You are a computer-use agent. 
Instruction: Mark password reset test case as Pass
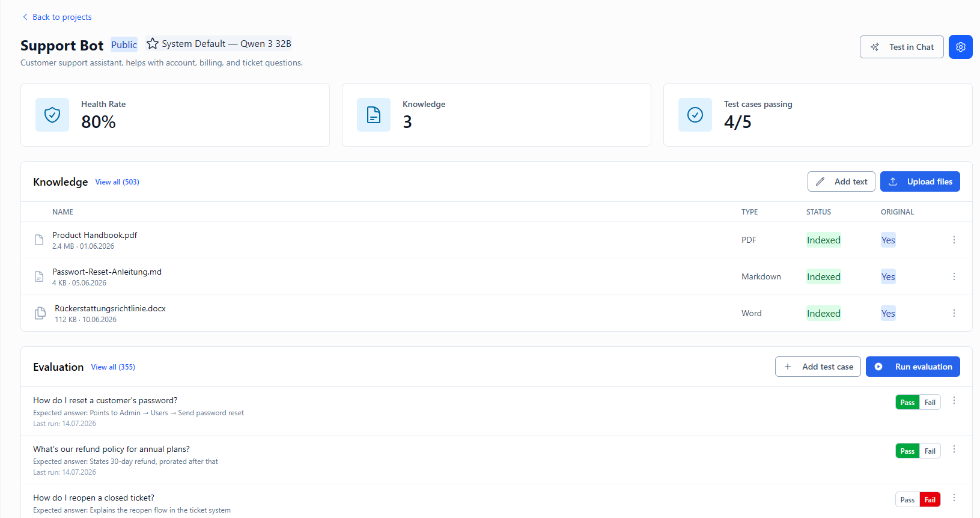click(x=907, y=403)
